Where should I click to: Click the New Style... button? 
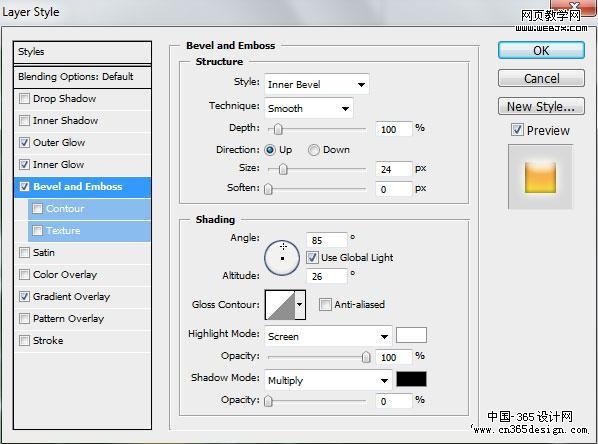pos(541,106)
